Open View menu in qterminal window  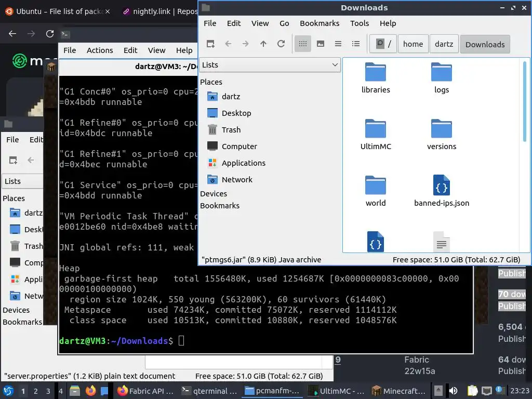coord(156,50)
